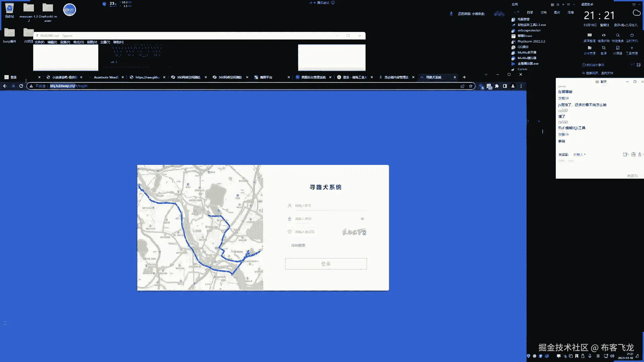
Task: Click the share icon in address bar
Action: pos(463,86)
